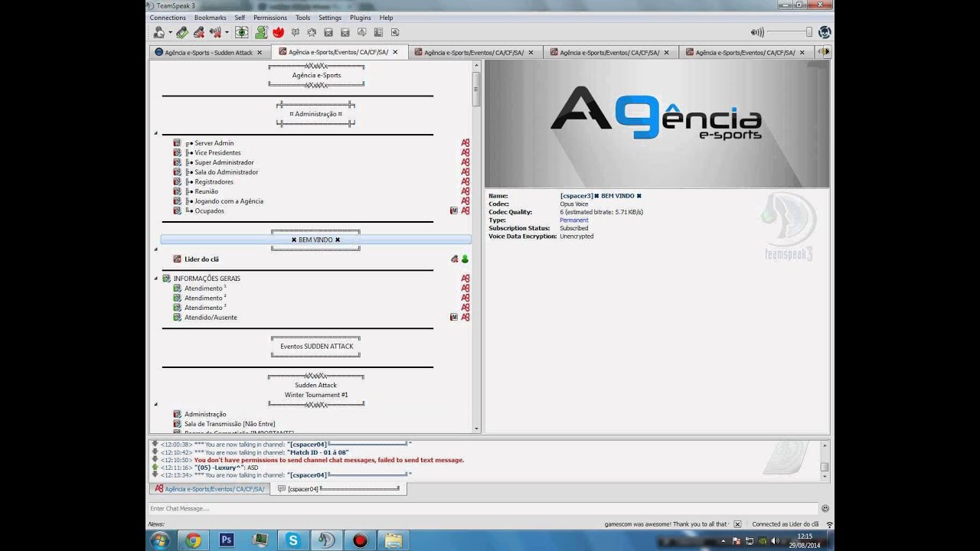Click the green user badge on Lider do clã row
The width and height of the screenshot is (980, 551).
click(x=465, y=259)
